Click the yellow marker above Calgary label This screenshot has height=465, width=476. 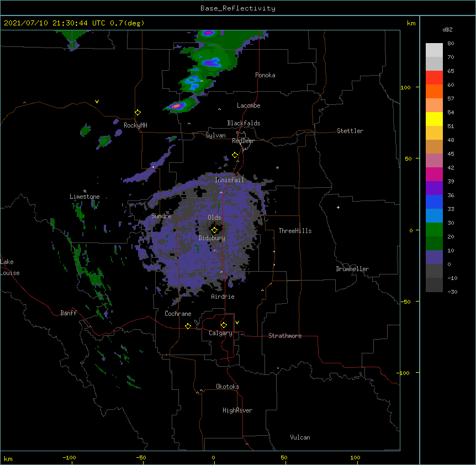[224, 325]
